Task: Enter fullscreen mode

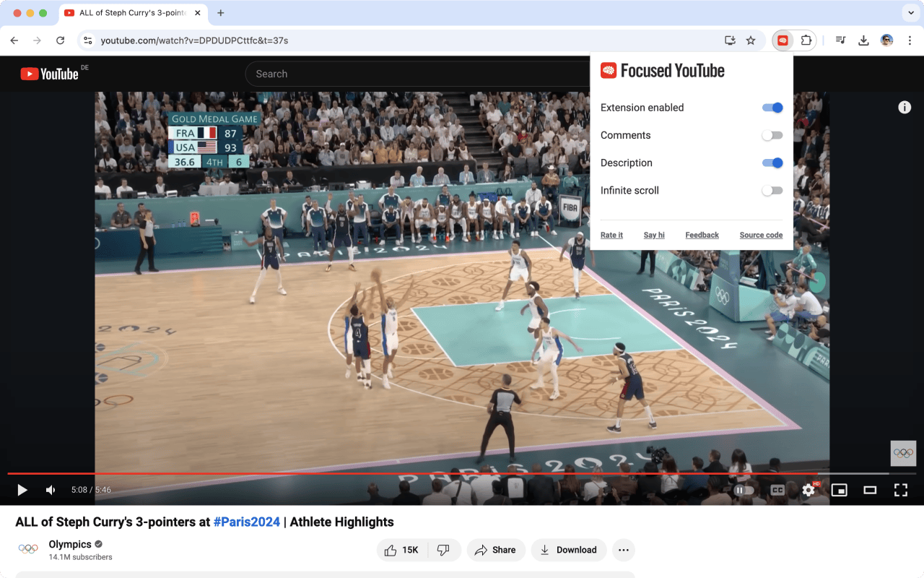Action: [x=901, y=489]
